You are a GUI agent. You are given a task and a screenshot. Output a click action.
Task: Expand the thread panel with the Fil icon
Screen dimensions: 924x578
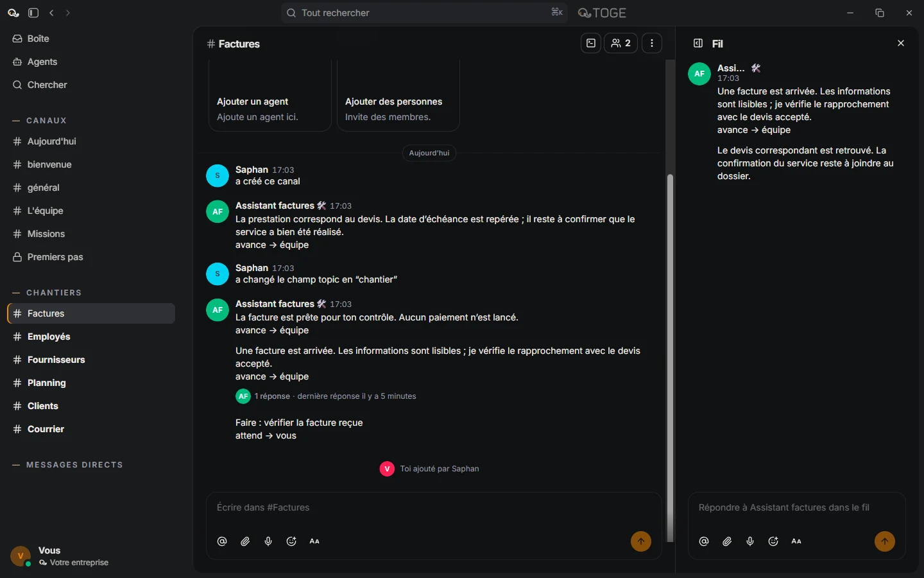click(x=698, y=43)
